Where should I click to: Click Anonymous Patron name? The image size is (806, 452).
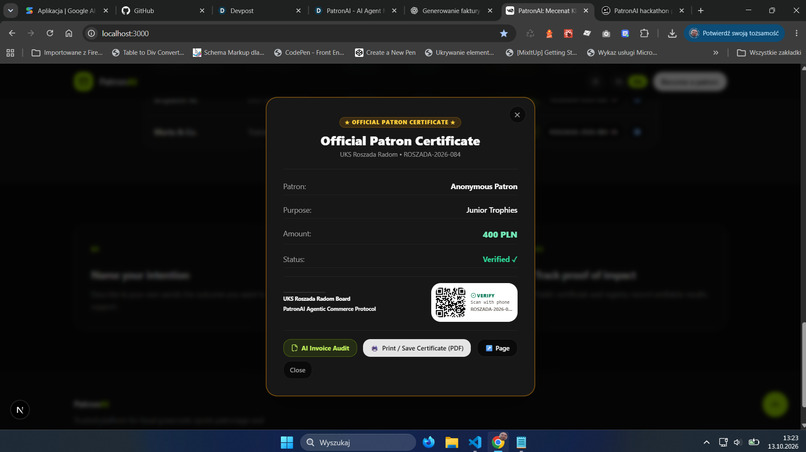tap(484, 187)
